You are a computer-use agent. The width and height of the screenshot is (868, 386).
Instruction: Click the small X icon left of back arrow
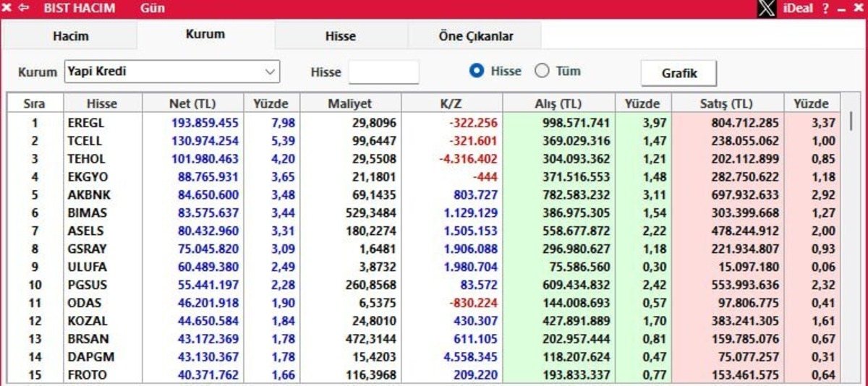pyautogui.click(x=7, y=9)
